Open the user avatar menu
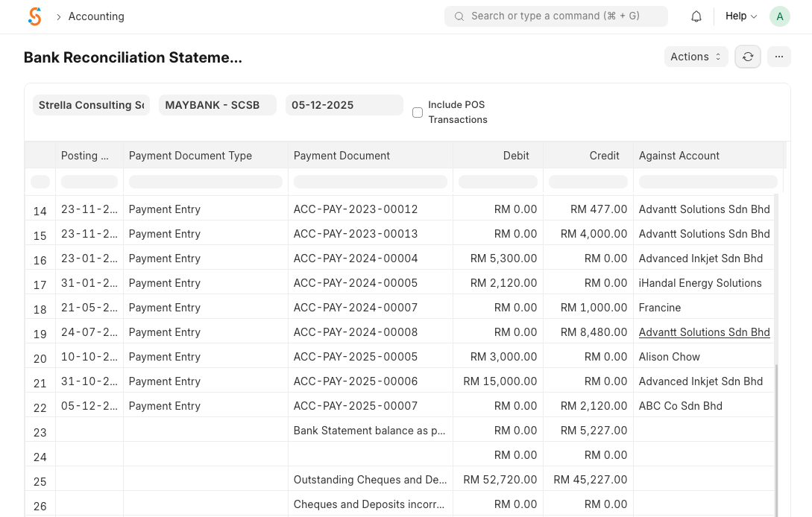 [779, 16]
